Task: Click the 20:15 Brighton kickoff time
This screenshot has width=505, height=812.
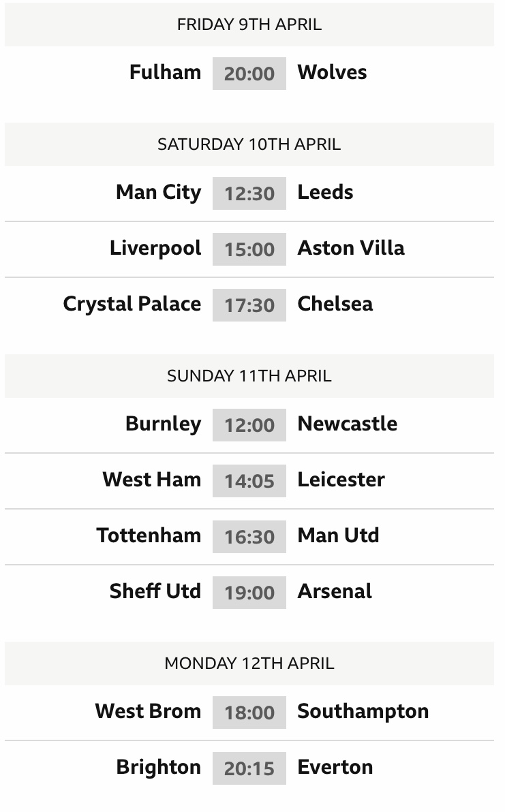Action: pyautogui.click(x=249, y=768)
